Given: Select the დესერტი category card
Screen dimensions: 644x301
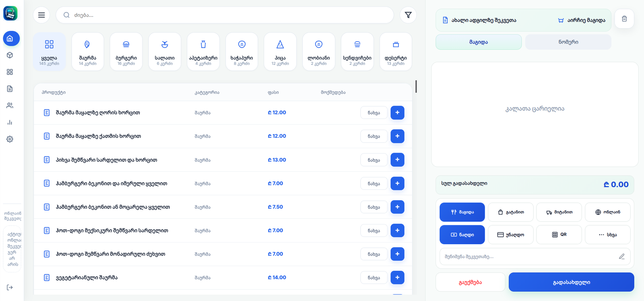Looking at the screenshot, I should [x=396, y=52].
